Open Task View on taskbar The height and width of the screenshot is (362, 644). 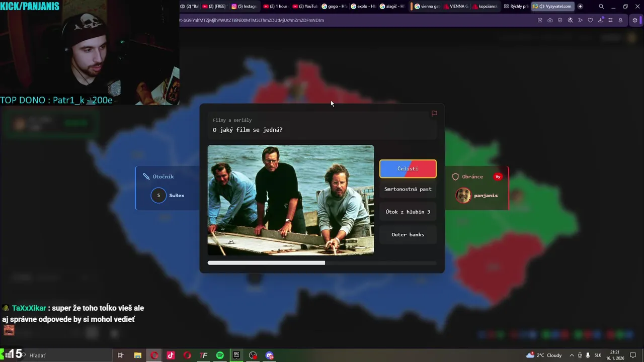121,355
